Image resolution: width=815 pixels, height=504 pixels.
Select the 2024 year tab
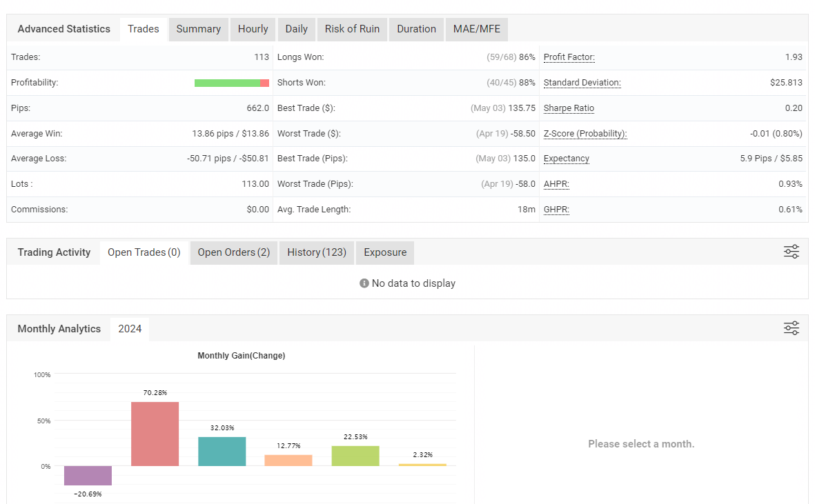130,329
